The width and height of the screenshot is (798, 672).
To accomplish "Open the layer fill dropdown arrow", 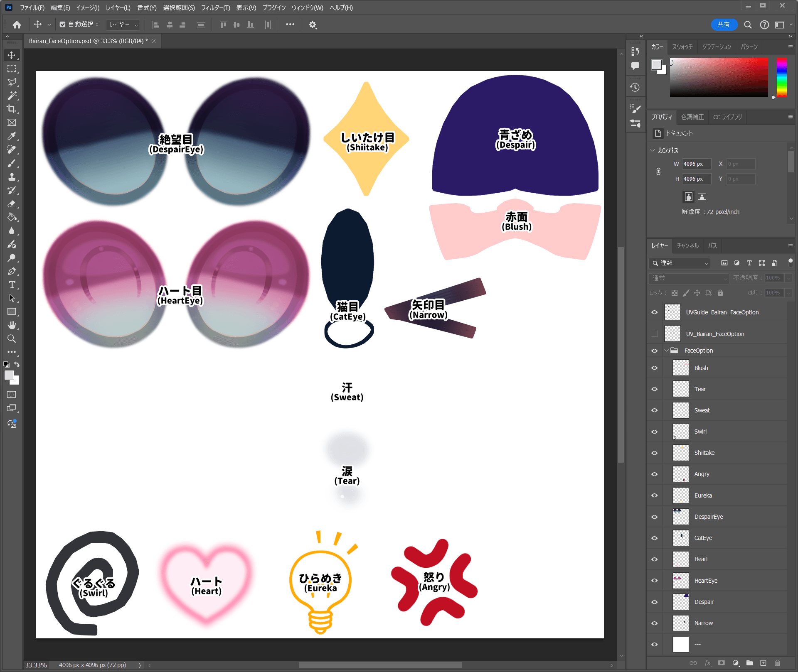I will (x=788, y=293).
